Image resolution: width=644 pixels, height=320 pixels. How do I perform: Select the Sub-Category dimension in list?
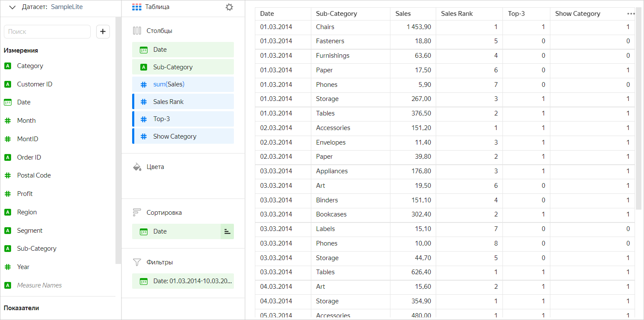point(36,249)
